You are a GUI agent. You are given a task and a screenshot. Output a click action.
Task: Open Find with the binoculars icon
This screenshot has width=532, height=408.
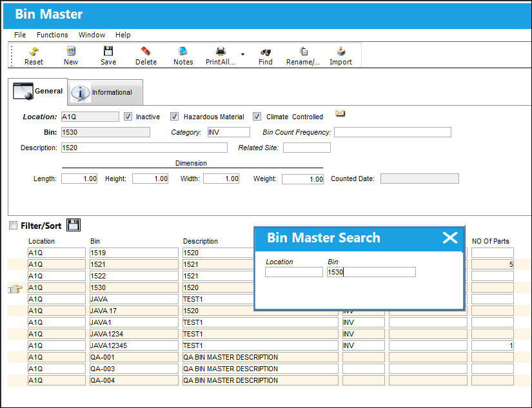[265, 52]
